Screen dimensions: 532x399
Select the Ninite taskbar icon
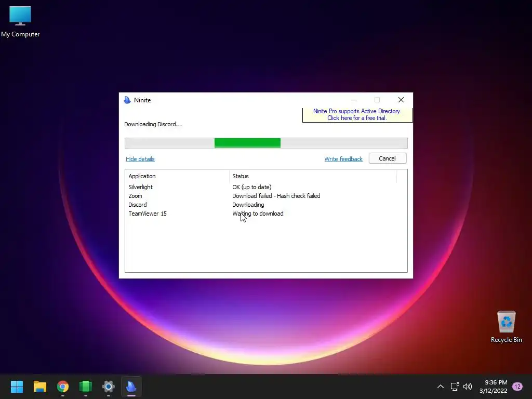point(131,387)
